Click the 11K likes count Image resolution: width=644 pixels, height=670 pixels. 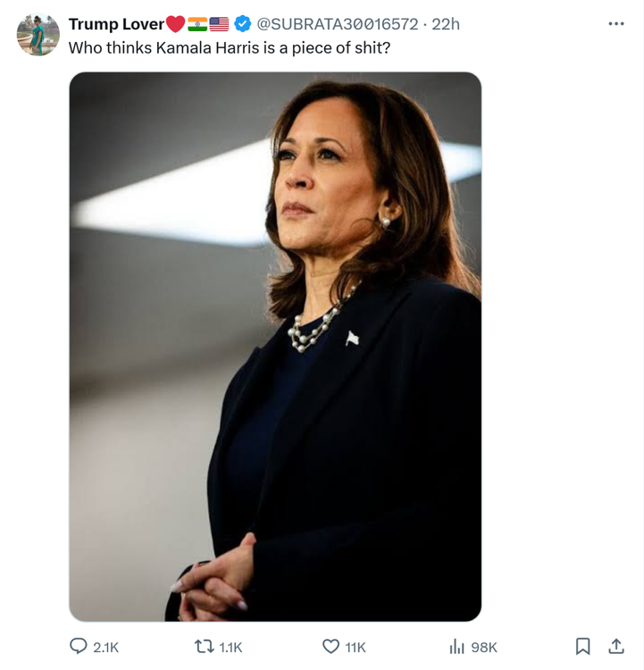(355, 647)
